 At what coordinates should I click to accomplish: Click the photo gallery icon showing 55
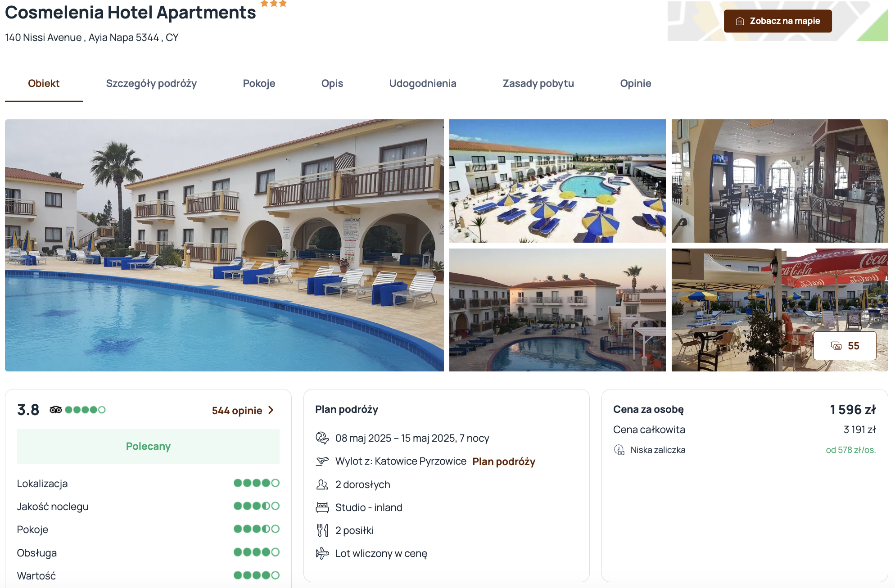coord(836,346)
